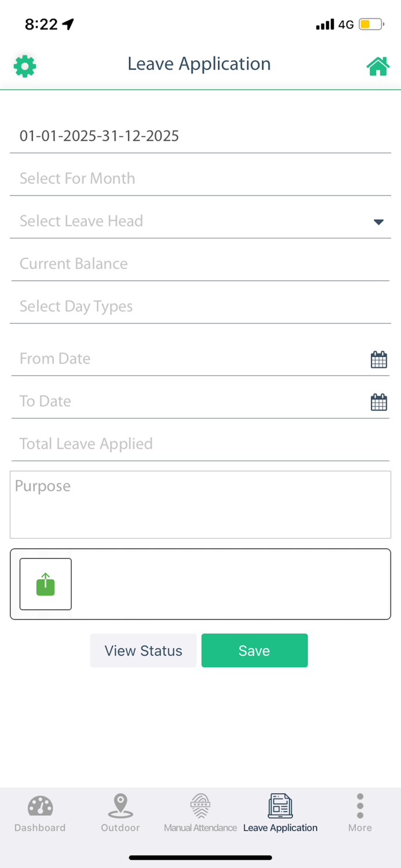Open the settings gear icon
The height and width of the screenshot is (868, 401).
click(x=24, y=66)
